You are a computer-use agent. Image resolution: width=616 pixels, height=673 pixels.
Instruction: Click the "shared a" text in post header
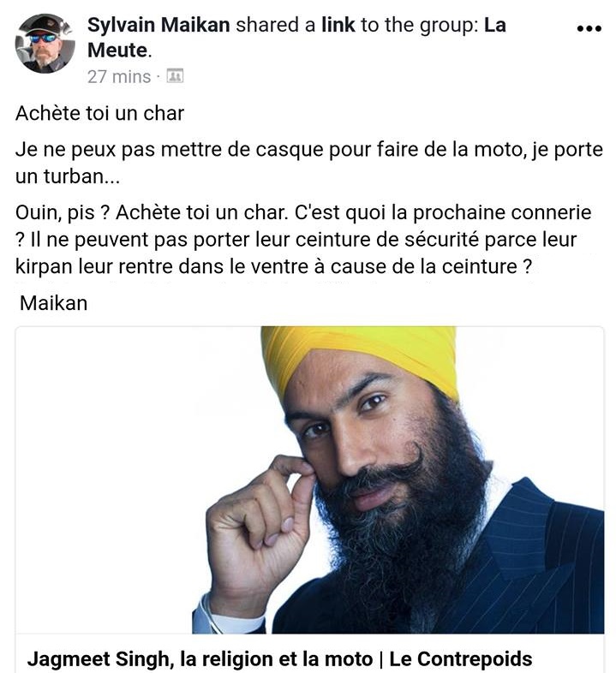(276, 25)
